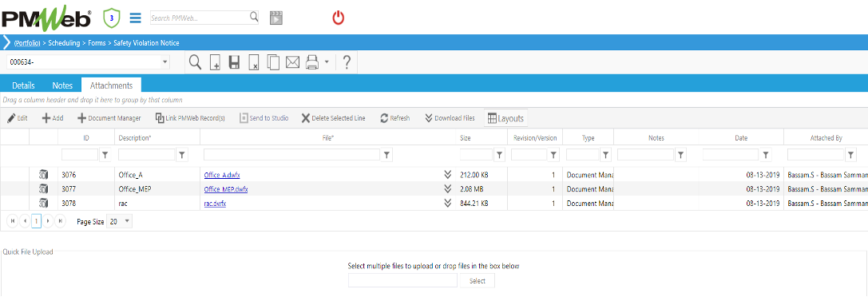Click the search magnifier in PMWeb search box

coord(254,17)
